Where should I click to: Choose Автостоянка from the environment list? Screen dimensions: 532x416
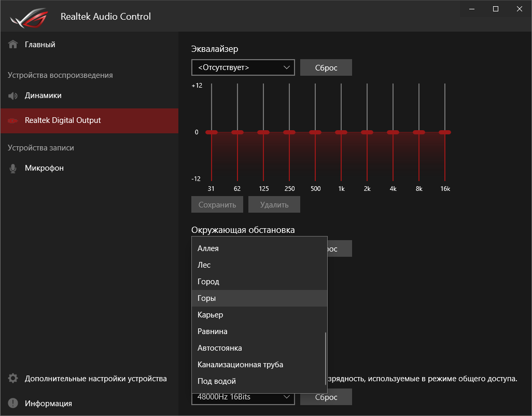tap(259, 348)
